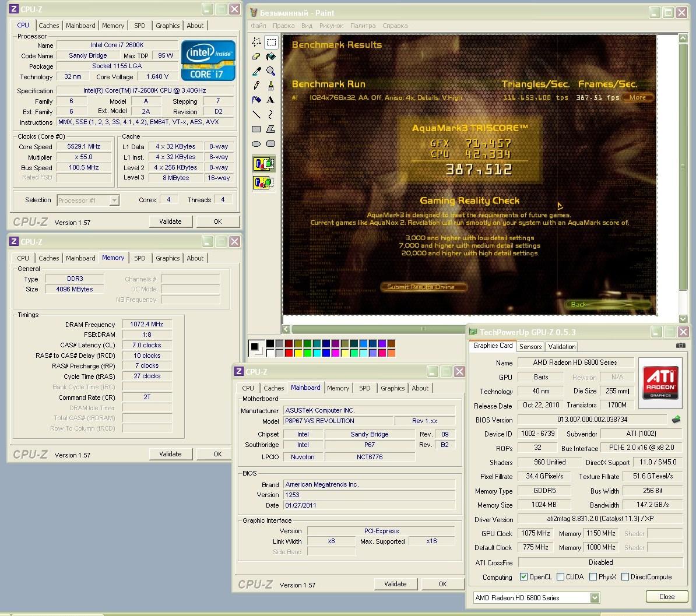This screenshot has width=696, height=616.
Task: Pick the bright red color swatch
Action: pos(289,353)
